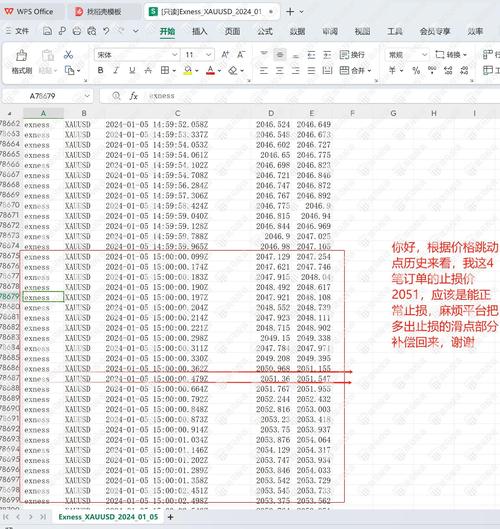This screenshot has height=529, width=500.
Task: Click the new tab plus button
Action: pos(290,12)
